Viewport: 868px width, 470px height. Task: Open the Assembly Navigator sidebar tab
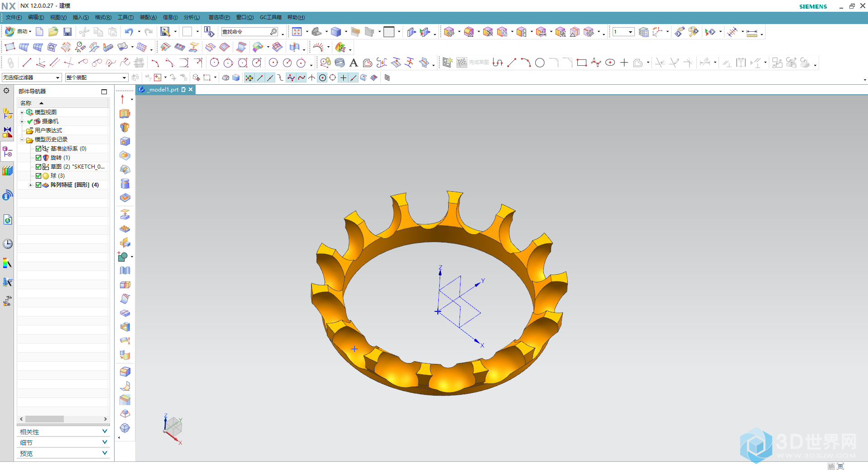(7, 113)
